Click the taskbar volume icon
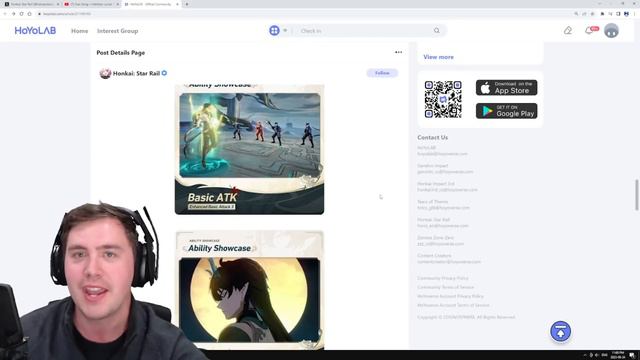The width and height of the screenshot is (640, 360). coord(597,355)
